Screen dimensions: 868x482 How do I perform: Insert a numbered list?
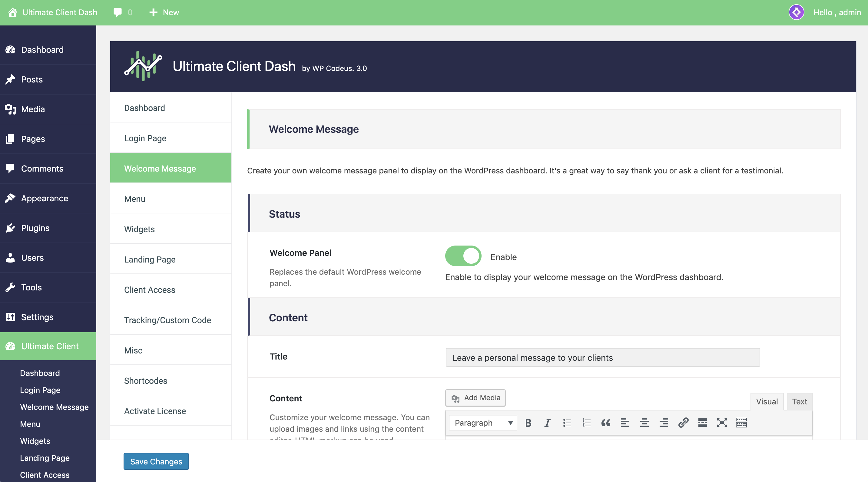pyautogui.click(x=586, y=423)
